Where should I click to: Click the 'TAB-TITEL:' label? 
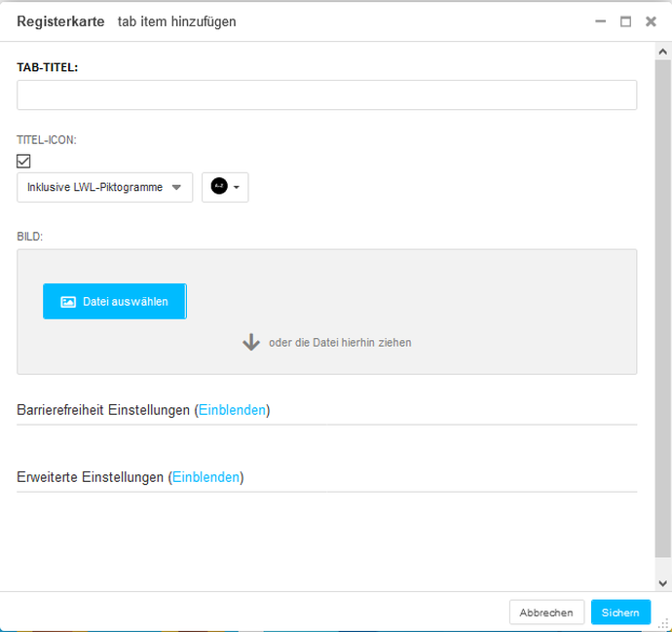pyautogui.click(x=47, y=67)
